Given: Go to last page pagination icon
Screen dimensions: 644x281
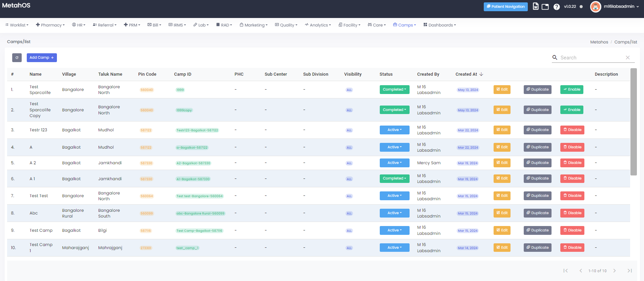Looking at the screenshot, I should [630, 270].
